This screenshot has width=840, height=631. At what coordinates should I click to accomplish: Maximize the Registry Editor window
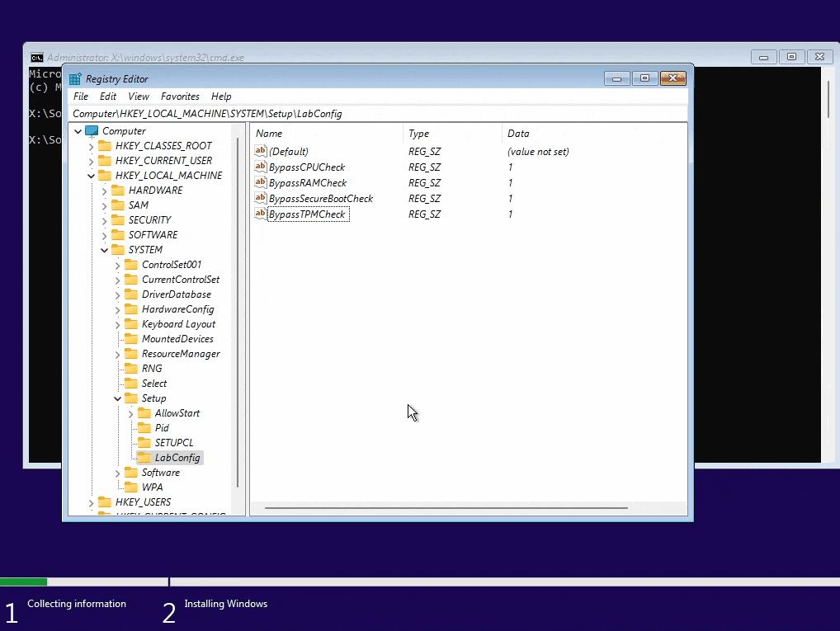(x=645, y=78)
